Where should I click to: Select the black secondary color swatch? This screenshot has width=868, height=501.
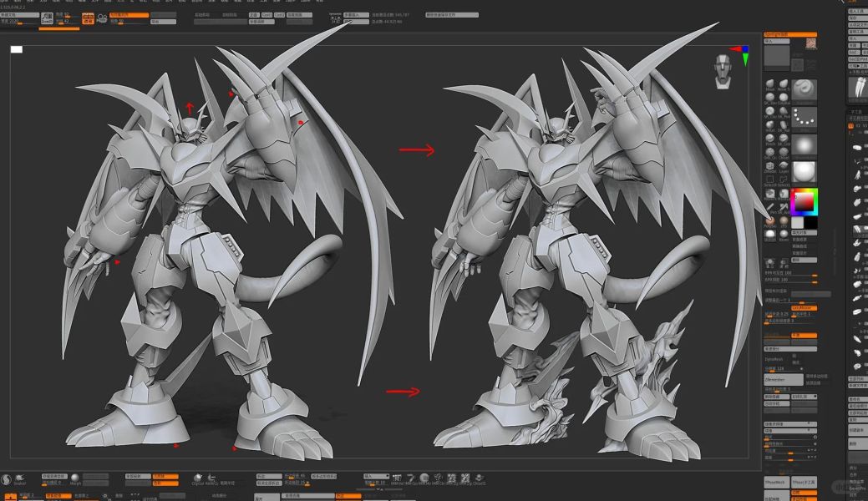click(811, 223)
